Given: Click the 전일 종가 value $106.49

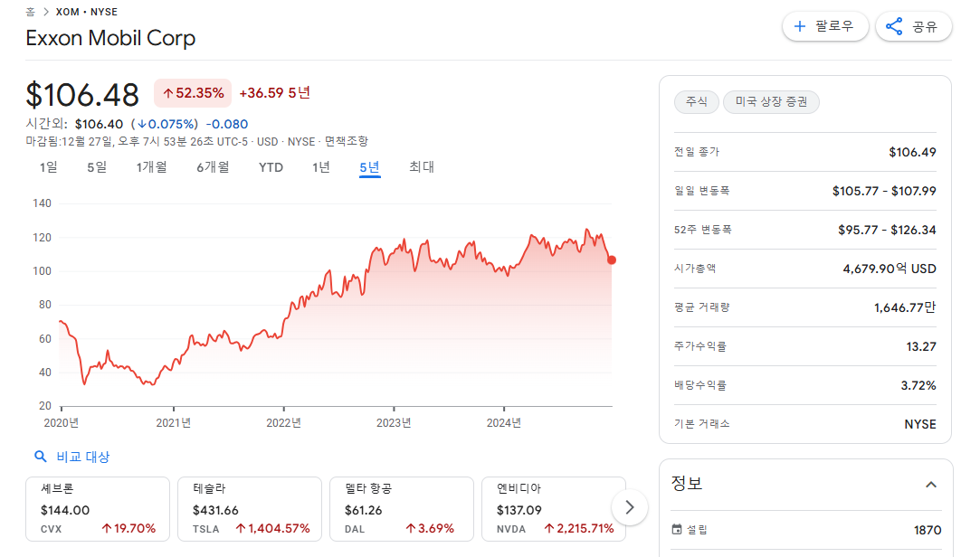Looking at the screenshot, I should click(x=912, y=153).
